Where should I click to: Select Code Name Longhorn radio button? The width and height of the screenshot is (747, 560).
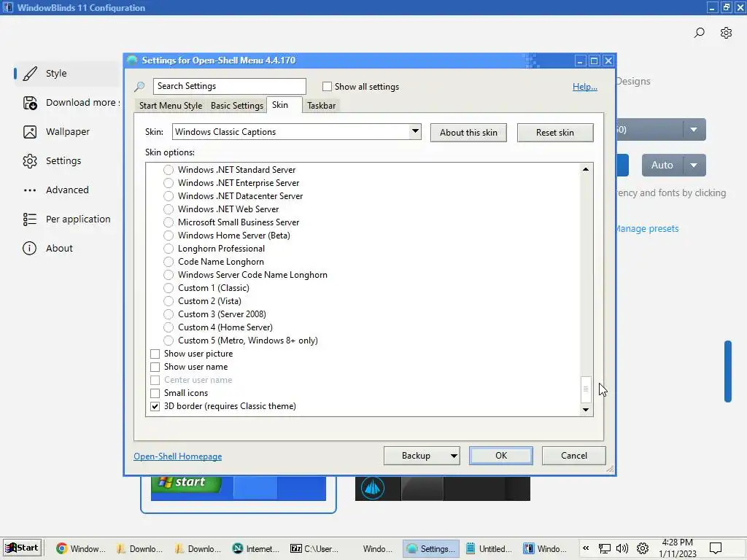point(169,262)
